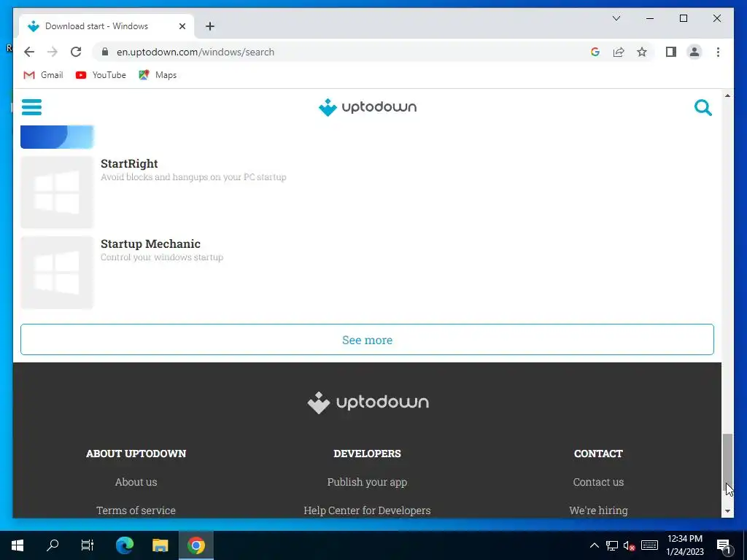
Task: Click the StartRight app thumbnail
Action: [57, 192]
